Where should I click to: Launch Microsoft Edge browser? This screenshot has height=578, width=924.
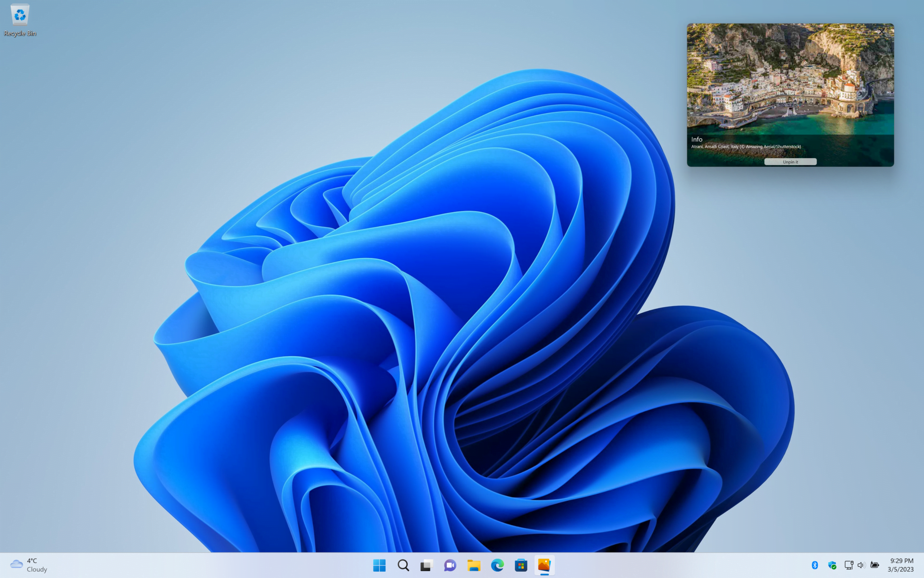[497, 565]
